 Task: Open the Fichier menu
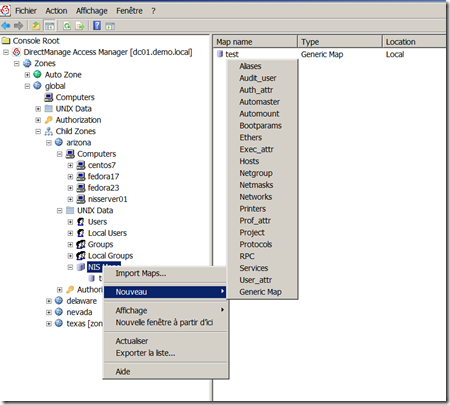(x=26, y=11)
